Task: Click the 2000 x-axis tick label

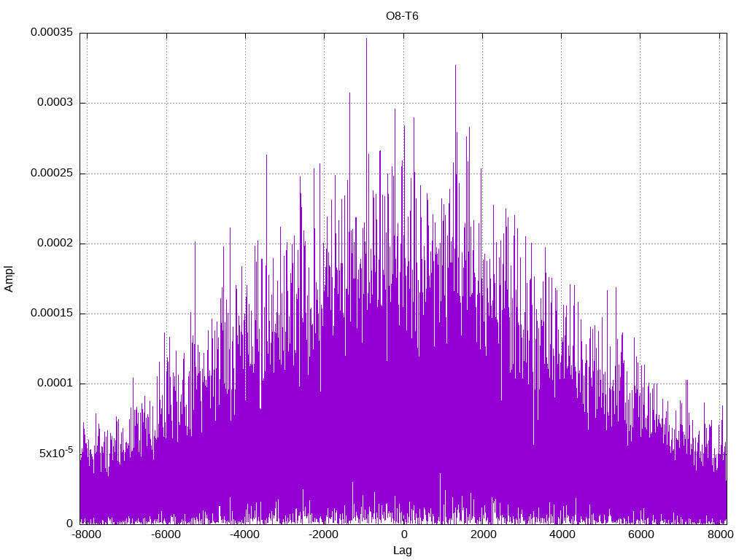Action: (x=483, y=534)
